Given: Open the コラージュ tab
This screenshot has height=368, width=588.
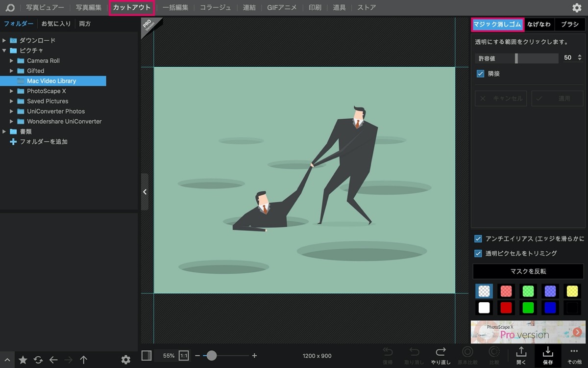Looking at the screenshot, I should click(x=216, y=8).
